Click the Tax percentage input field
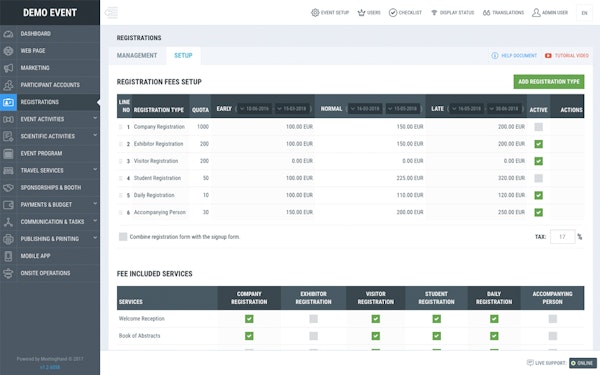The height and width of the screenshot is (375, 600). tap(562, 237)
